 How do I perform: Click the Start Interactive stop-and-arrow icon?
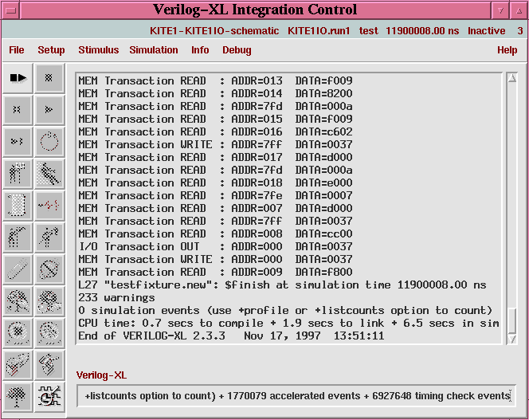(18, 78)
